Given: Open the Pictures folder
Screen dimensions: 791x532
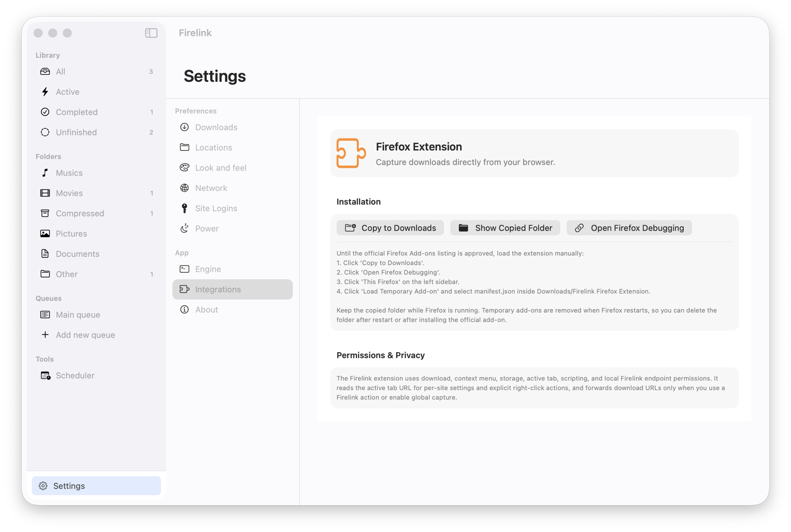Looking at the screenshot, I should coord(96,234).
